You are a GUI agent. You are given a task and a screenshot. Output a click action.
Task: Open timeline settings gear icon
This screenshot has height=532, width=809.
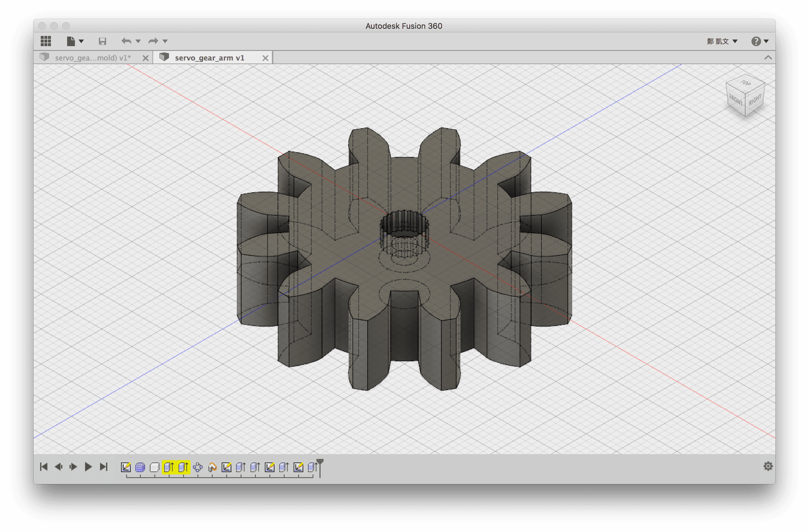tap(768, 466)
